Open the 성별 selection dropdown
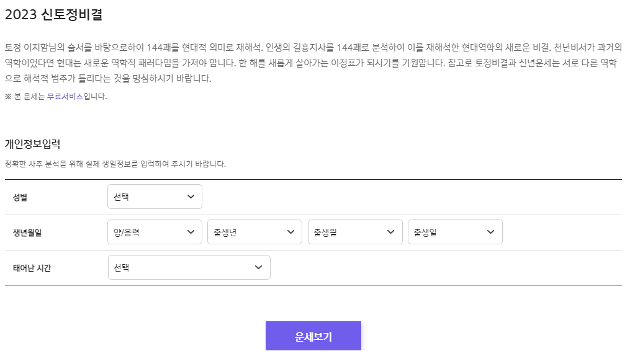Screen dimensions: 635x364 (155, 196)
